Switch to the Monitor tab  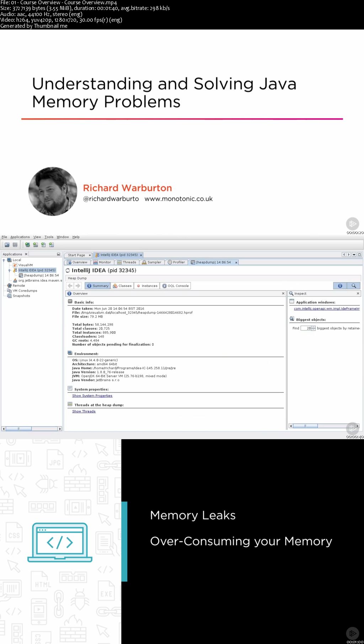click(102, 262)
